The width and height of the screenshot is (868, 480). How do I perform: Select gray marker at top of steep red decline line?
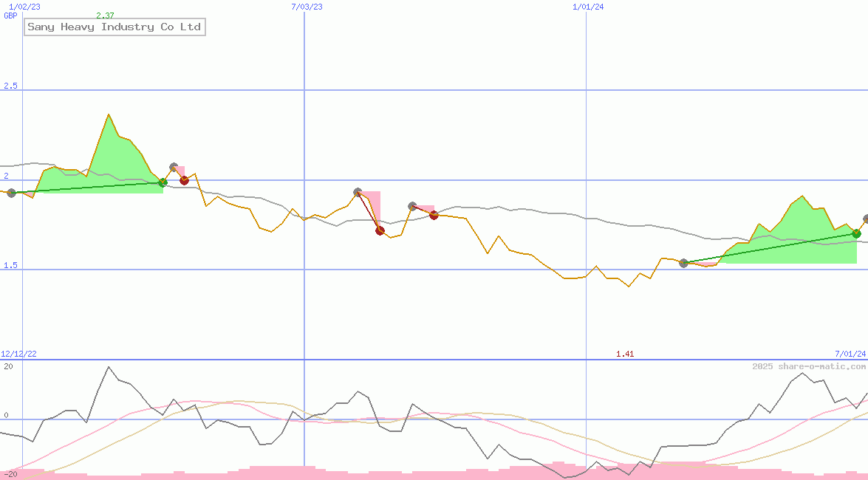click(x=358, y=192)
